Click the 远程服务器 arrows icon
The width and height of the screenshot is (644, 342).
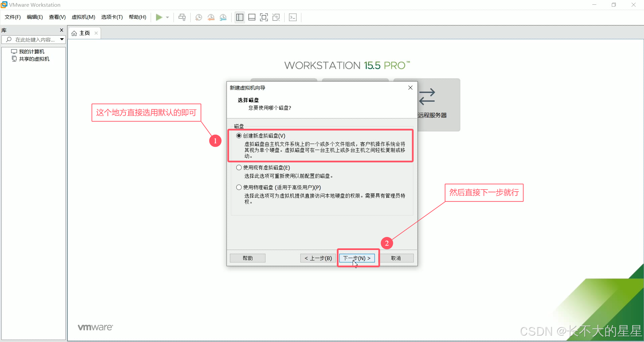click(427, 97)
